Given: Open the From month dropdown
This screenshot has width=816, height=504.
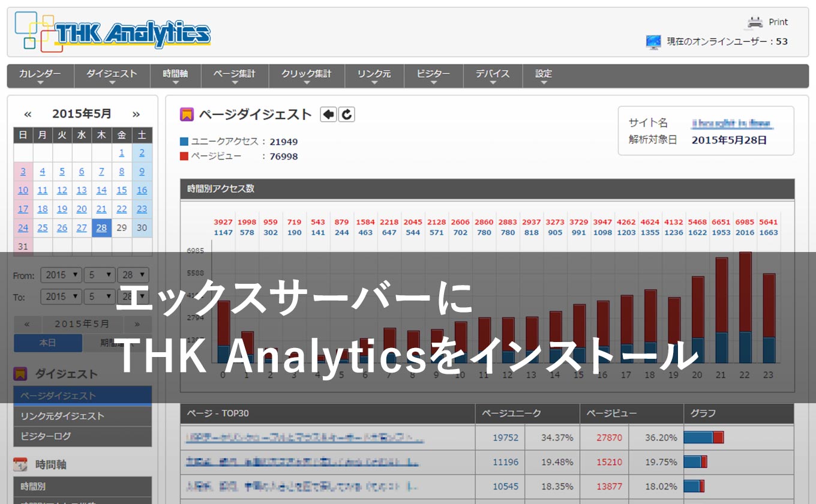Looking at the screenshot, I should point(100,275).
